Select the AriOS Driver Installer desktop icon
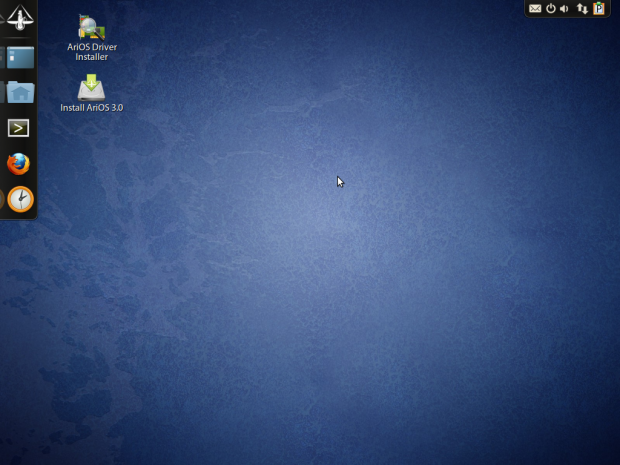The height and width of the screenshot is (465, 620). pos(91,27)
